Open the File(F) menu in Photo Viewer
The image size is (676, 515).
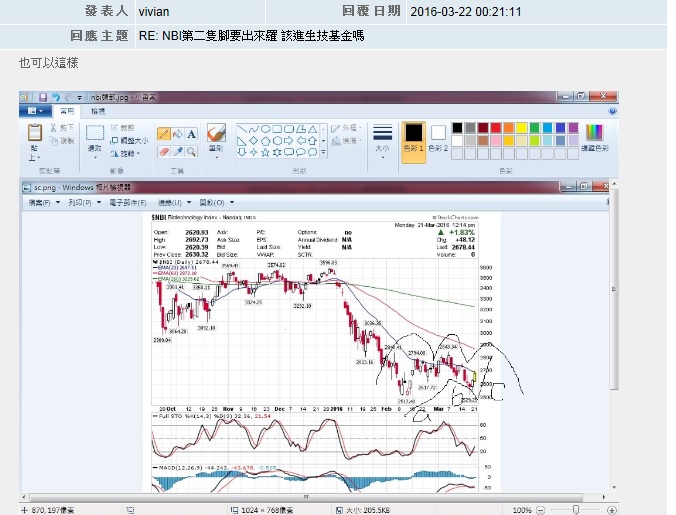[x=44, y=202]
